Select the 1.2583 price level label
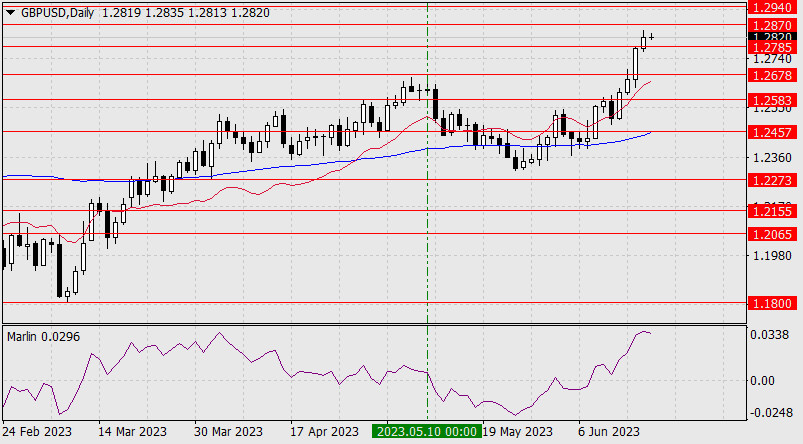 pos(772,100)
